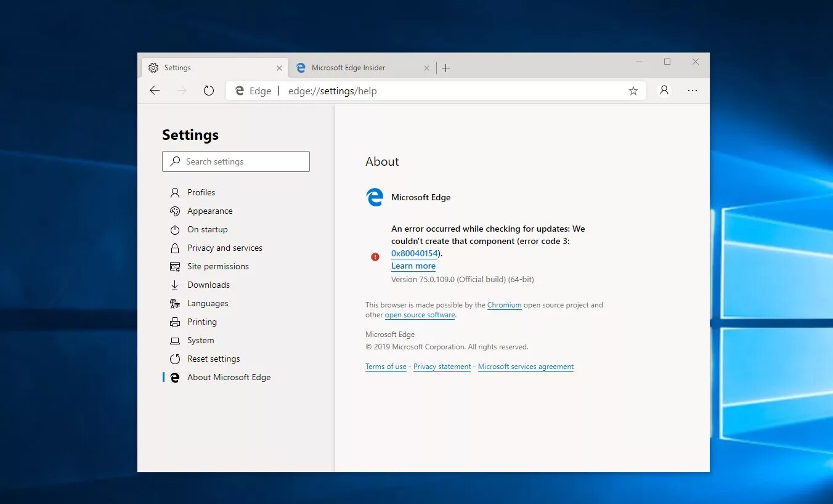The width and height of the screenshot is (833, 504).
Task: Select About Microsoft Edge in sidebar
Action: click(x=229, y=377)
